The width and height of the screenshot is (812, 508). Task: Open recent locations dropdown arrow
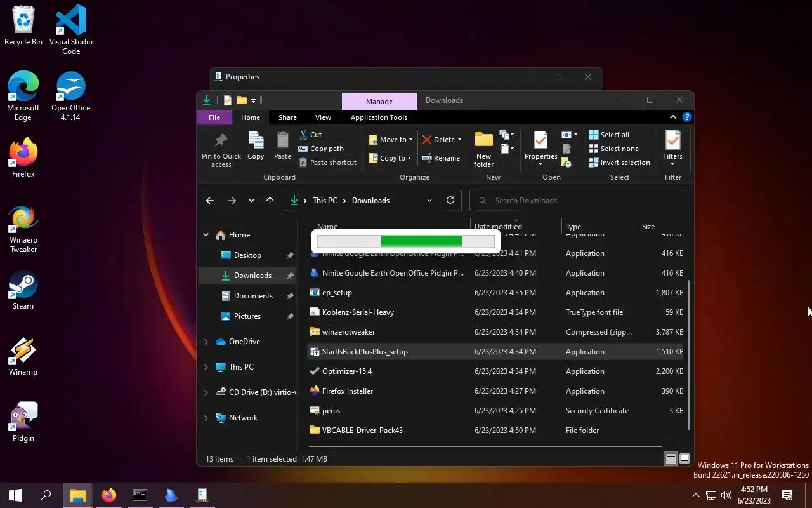tap(251, 201)
